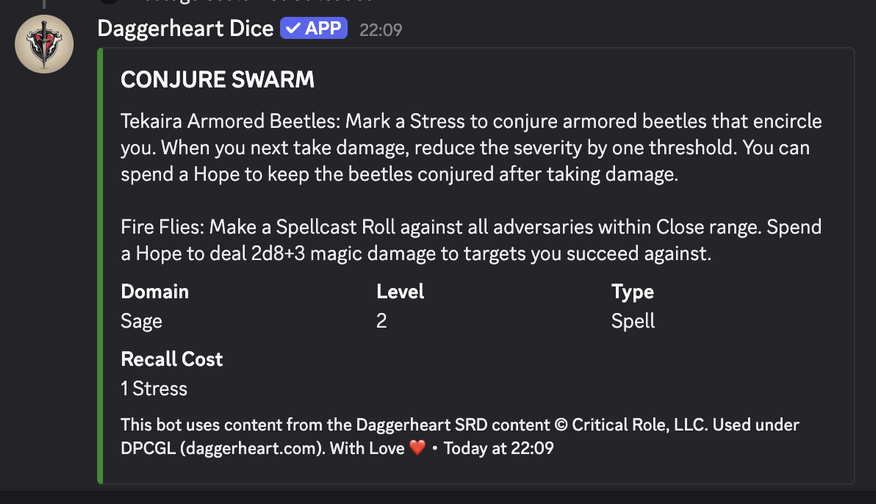Click the Type field heading
This screenshot has width=876, height=504.
click(633, 292)
